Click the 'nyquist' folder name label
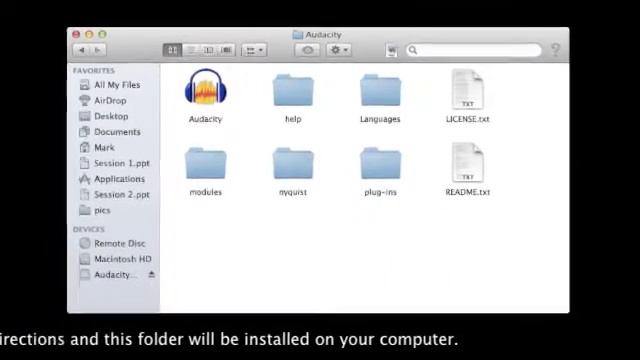640x360 pixels. [293, 192]
